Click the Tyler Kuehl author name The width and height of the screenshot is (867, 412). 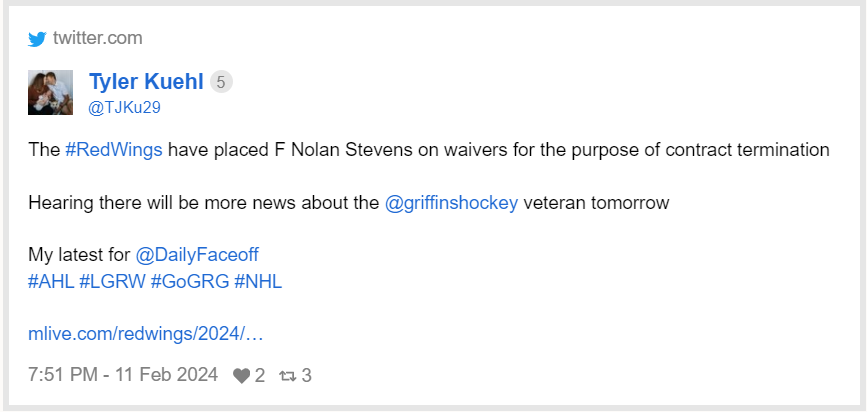146,82
